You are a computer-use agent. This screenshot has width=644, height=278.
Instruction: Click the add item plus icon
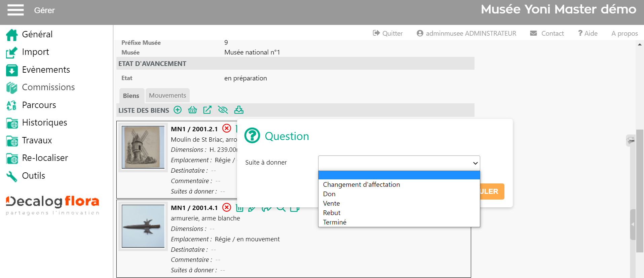click(x=178, y=110)
